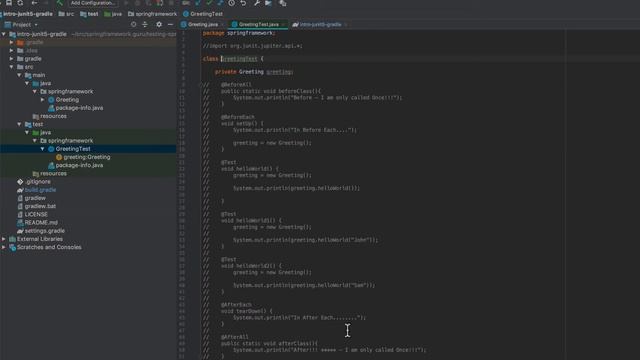Expand the Greeting class node
640x360 pixels.
pyautogui.click(x=43, y=100)
